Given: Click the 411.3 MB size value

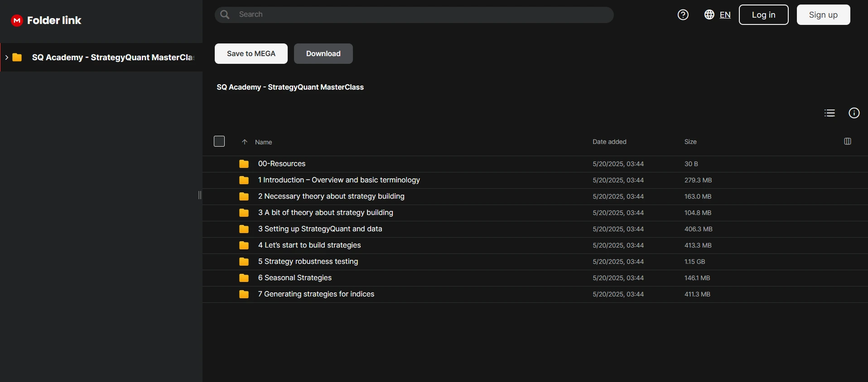Looking at the screenshot, I should tap(697, 294).
